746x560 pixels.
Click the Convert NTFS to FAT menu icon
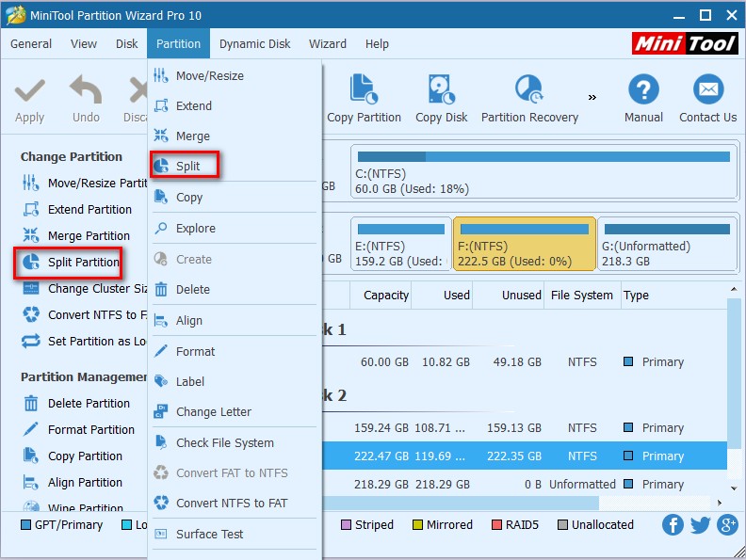(x=161, y=503)
